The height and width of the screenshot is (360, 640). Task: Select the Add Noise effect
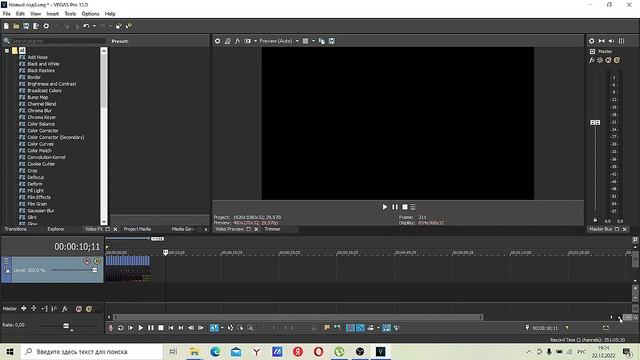point(38,57)
